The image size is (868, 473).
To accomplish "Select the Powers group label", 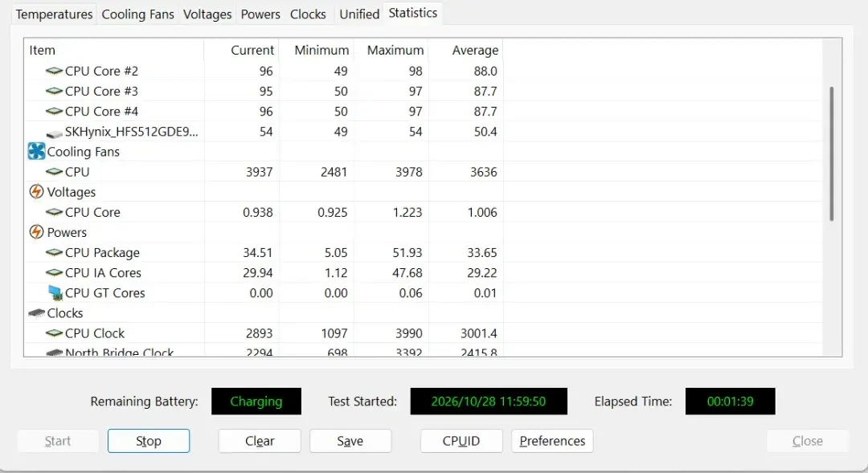I will (67, 232).
